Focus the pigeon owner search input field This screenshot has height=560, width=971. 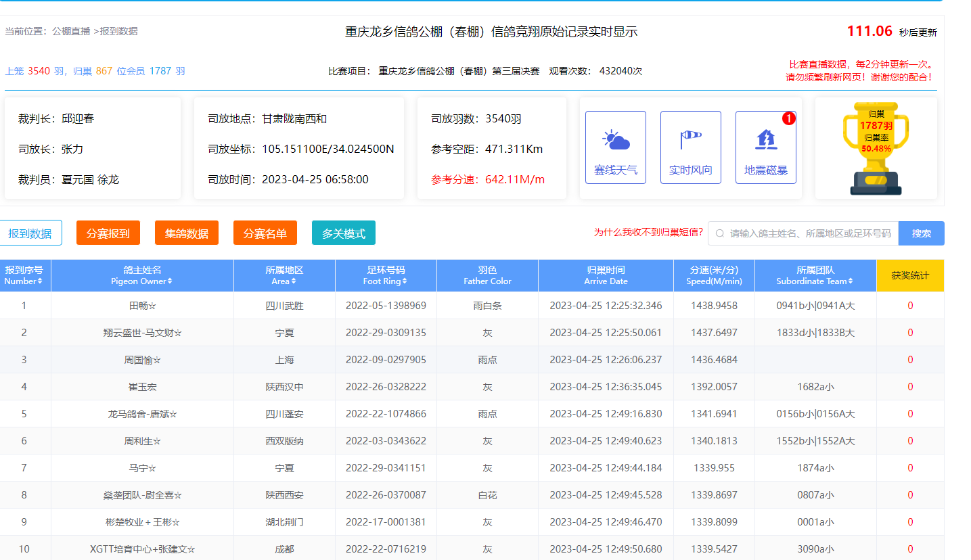coord(811,233)
